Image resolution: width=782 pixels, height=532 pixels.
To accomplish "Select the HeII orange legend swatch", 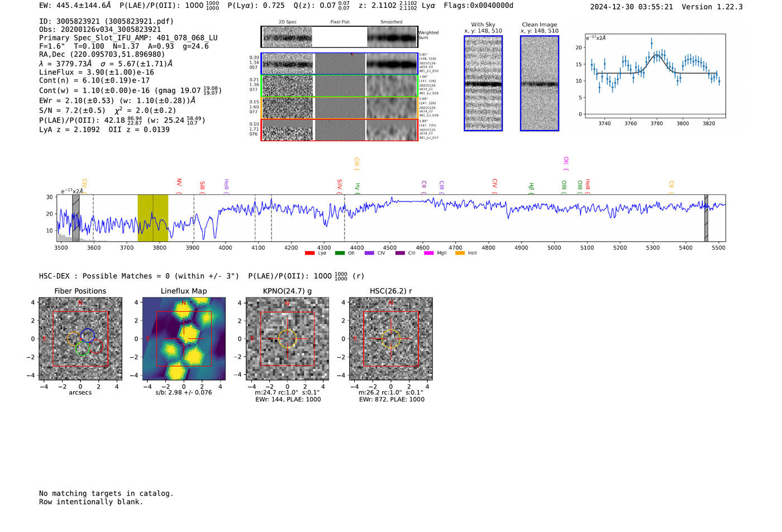I will pyautogui.click(x=460, y=253).
